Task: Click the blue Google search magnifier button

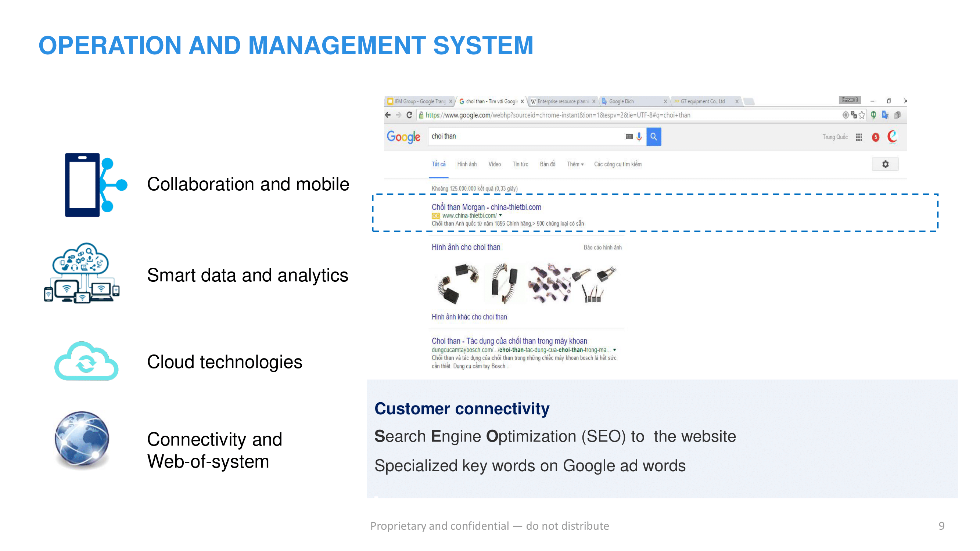Action: 653,137
